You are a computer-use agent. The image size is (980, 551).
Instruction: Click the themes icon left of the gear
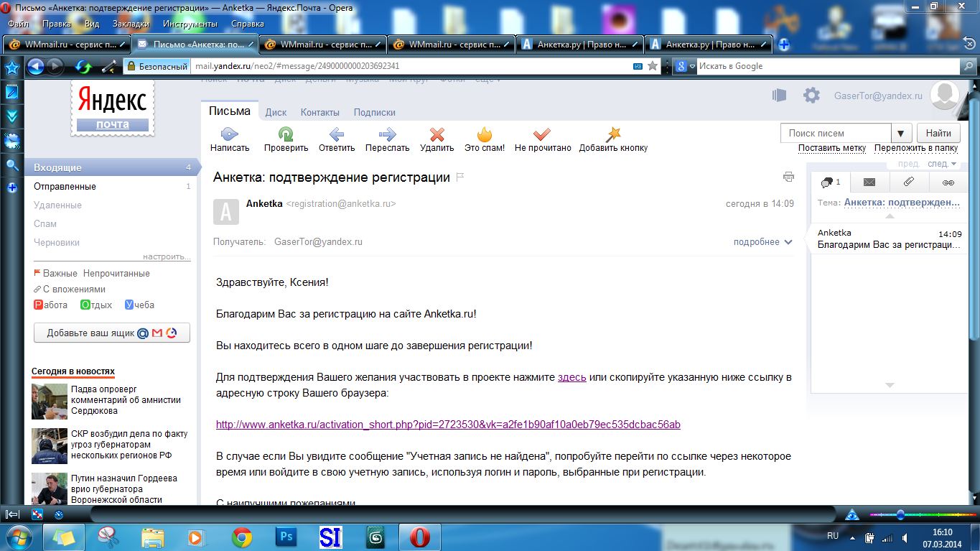779,95
